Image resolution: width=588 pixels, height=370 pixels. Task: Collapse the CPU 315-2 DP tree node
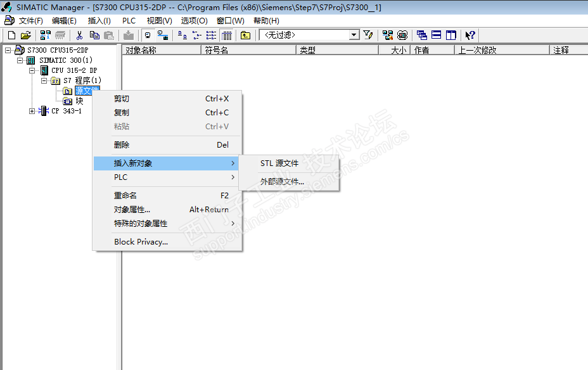click(32, 70)
